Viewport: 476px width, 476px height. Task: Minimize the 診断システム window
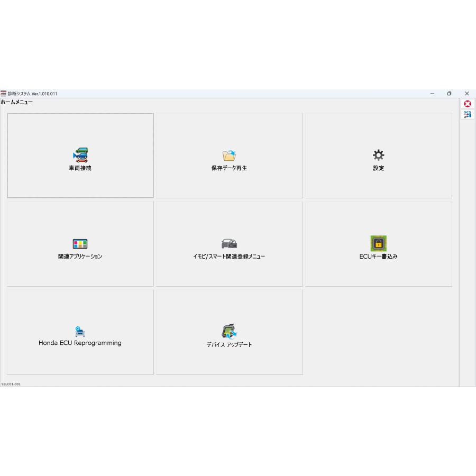tap(432, 94)
